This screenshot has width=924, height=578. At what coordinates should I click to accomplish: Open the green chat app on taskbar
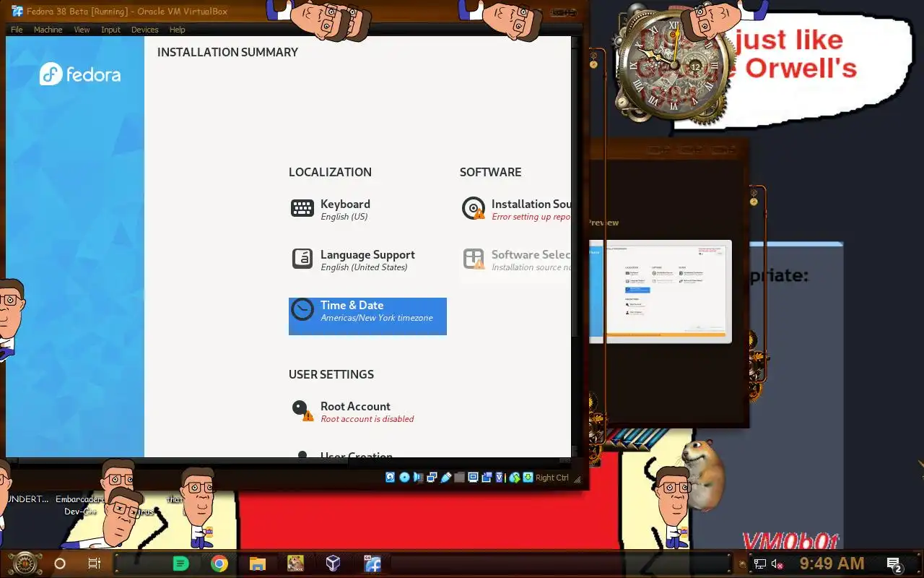[x=181, y=564]
